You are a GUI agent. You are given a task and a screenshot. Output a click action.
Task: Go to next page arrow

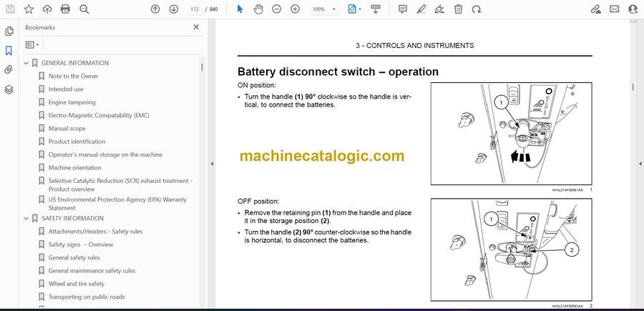pos(174,9)
